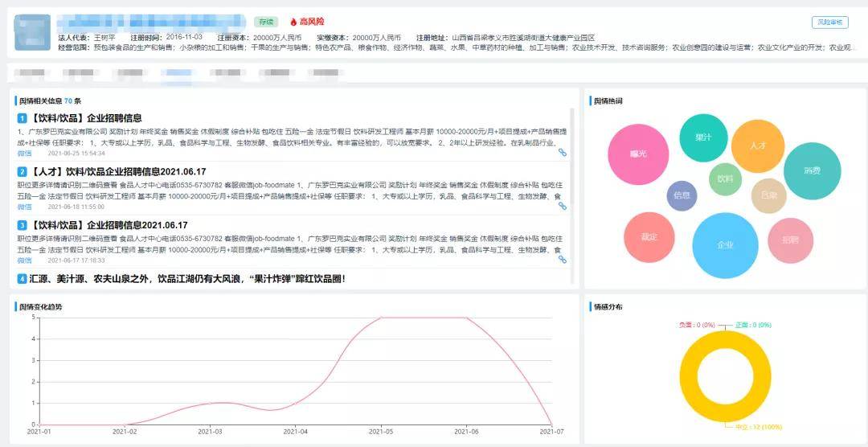The image size is (868, 447).
Task: Open headline 【人才】饮料/饮品企业招聘信息2021.06.17
Action: pyautogui.click(x=117, y=172)
